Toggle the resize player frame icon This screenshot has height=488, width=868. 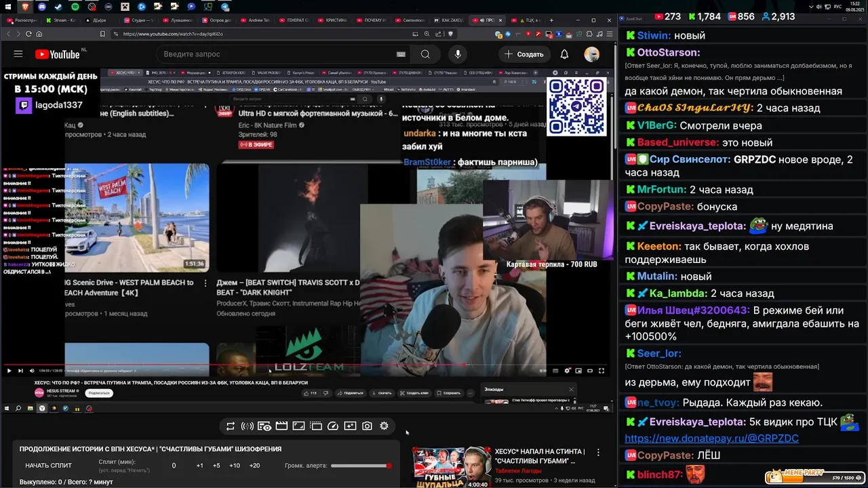tap(298, 426)
